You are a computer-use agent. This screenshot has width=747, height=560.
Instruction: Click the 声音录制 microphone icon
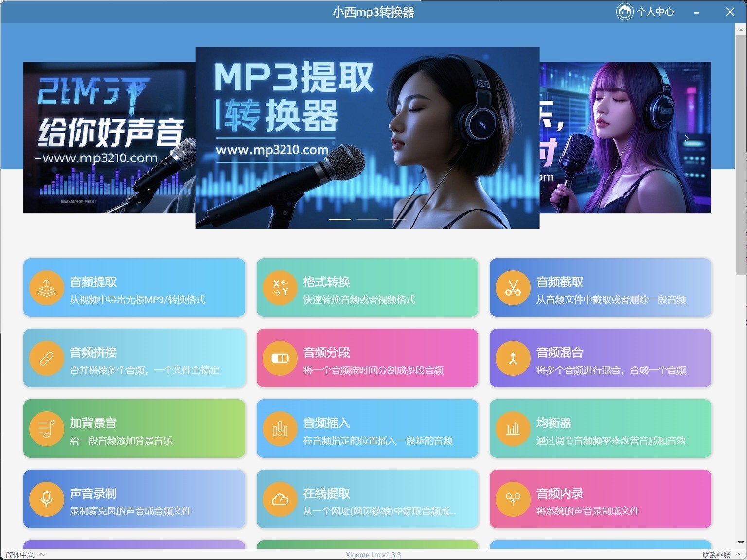click(47, 499)
